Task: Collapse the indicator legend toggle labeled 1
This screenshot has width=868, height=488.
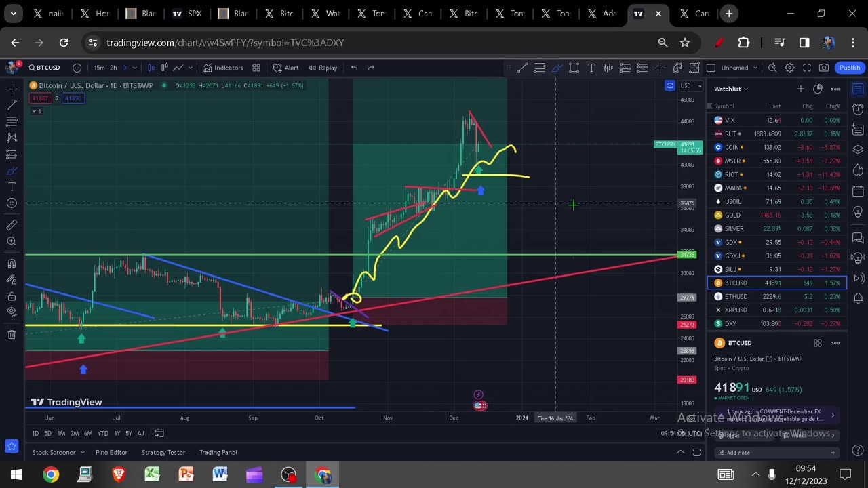Action: tap(36, 111)
